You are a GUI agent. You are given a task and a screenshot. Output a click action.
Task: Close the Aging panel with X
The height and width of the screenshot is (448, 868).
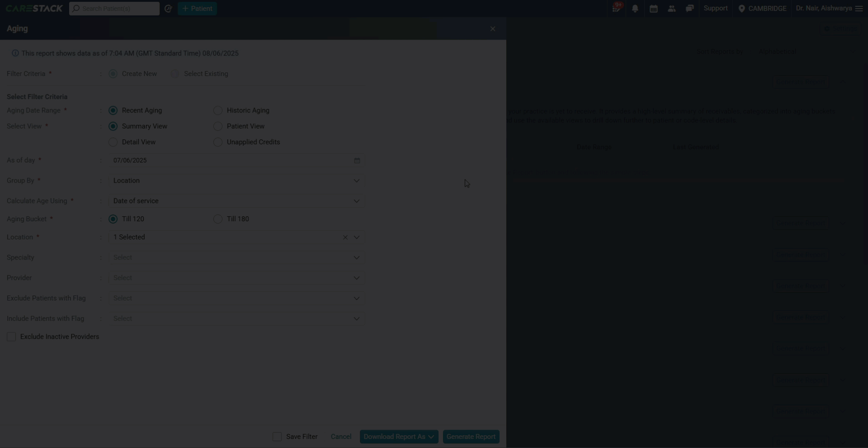493,29
